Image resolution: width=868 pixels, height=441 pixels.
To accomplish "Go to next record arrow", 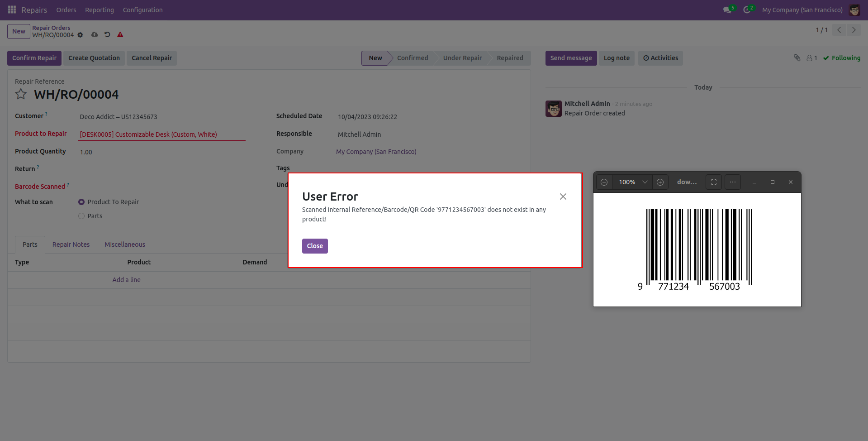I will pyautogui.click(x=854, y=30).
